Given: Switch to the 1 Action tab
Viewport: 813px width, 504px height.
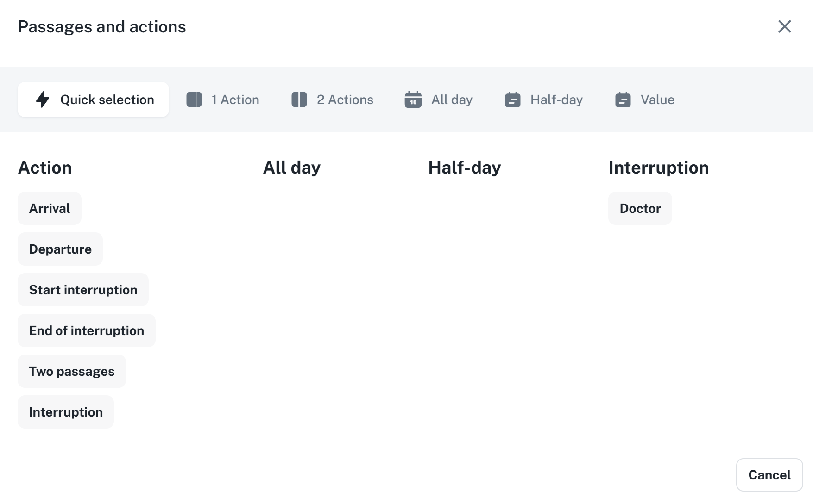Looking at the screenshot, I should (x=235, y=100).
